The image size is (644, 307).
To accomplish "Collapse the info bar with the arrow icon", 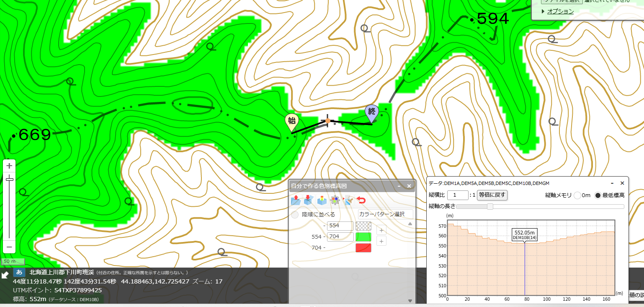I will tap(5, 275).
